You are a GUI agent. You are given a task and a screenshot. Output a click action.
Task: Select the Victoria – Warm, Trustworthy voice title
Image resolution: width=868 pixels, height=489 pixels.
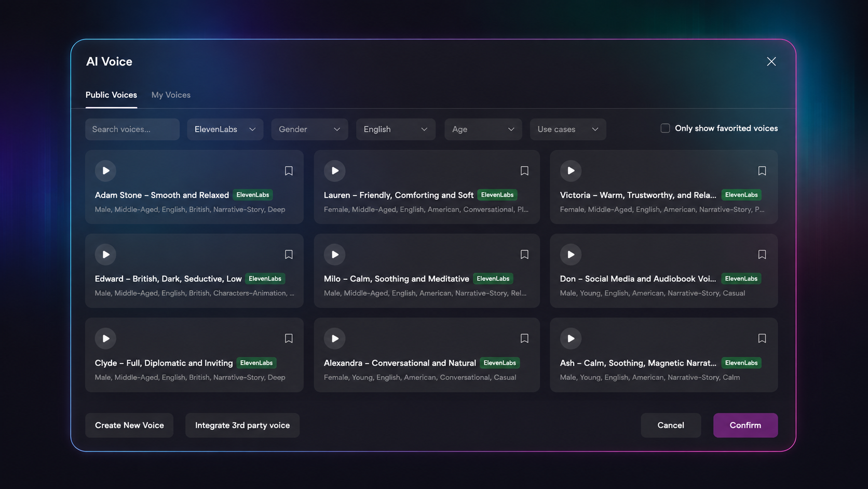[x=638, y=195]
